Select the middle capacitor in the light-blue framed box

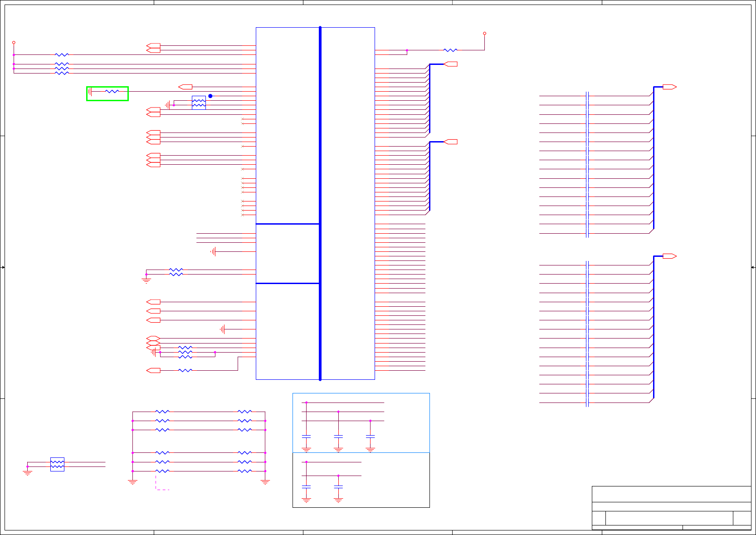[x=338, y=437]
